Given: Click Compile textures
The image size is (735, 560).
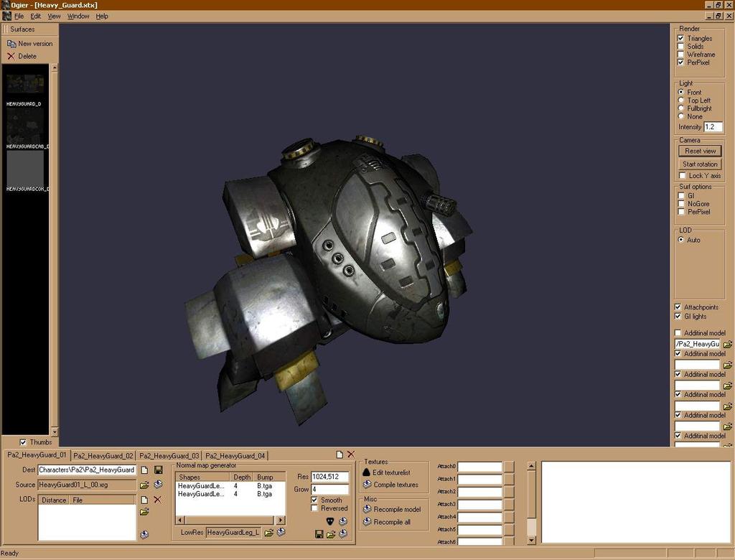Looking at the screenshot, I should tap(391, 485).
